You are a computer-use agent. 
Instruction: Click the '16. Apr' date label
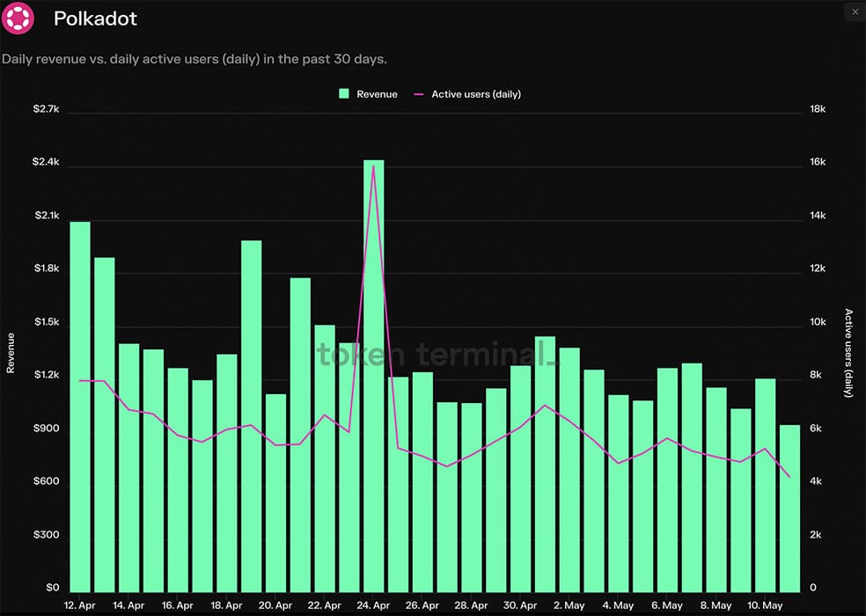point(177,605)
